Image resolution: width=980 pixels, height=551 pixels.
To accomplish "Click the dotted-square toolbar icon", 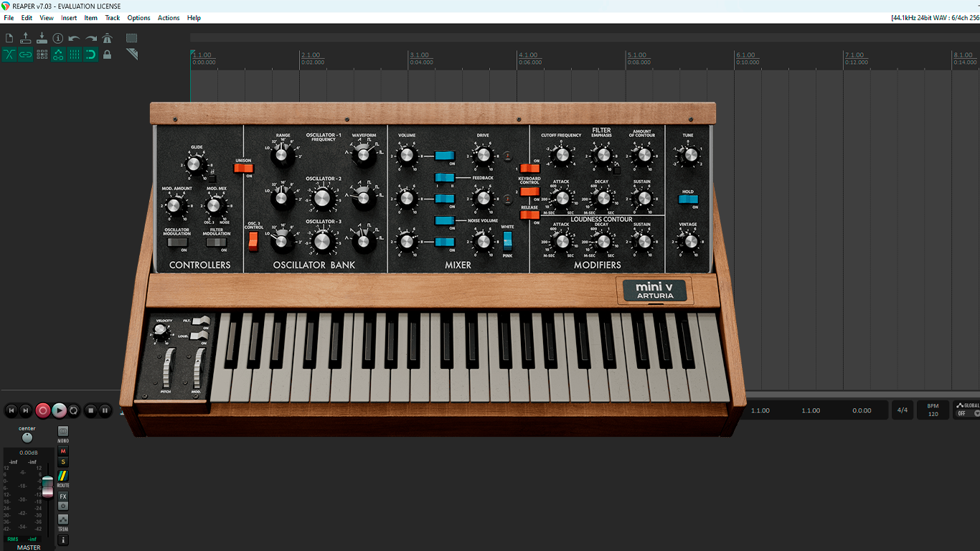I will tap(131, 38).
